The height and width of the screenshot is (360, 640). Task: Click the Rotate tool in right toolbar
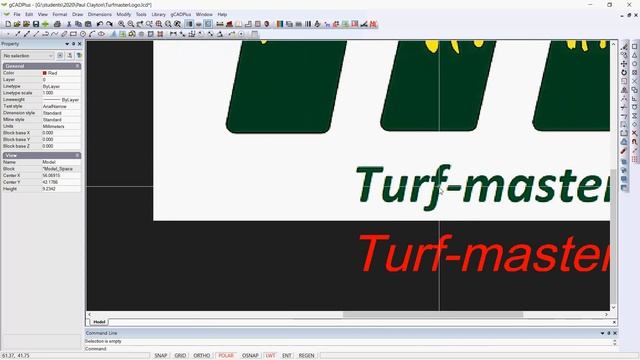pyautogui.click(x=624, y=72)
